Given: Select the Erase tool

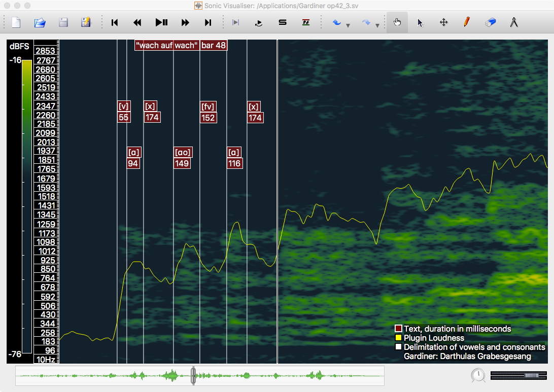Looking at the screenshot, I should tap(491, 23).
